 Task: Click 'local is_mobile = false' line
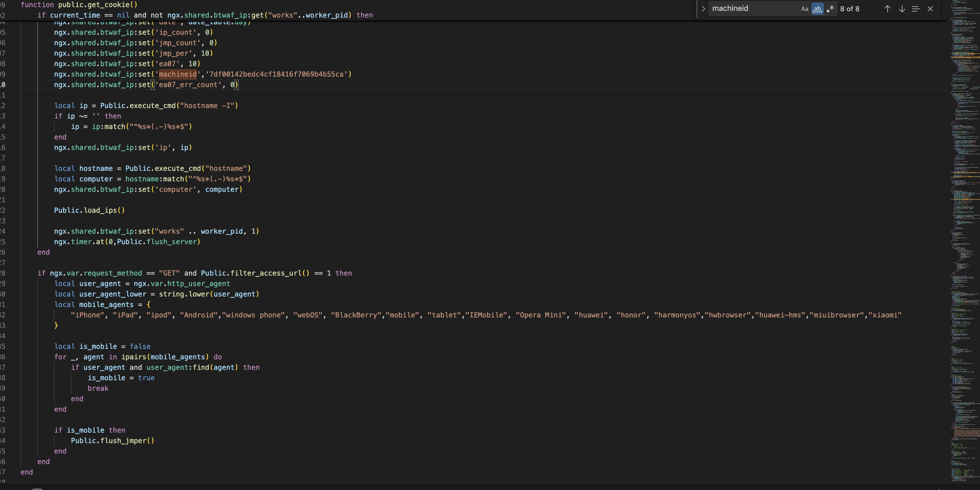pyautogui.click(x=102, y=346)
